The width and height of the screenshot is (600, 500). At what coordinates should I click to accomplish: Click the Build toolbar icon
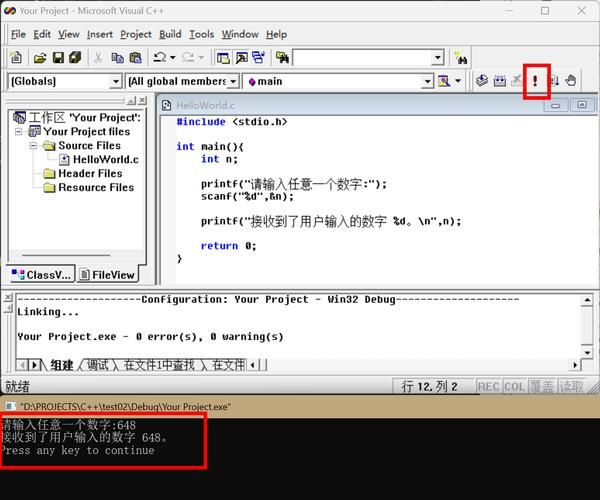click(x=500, y=81)
